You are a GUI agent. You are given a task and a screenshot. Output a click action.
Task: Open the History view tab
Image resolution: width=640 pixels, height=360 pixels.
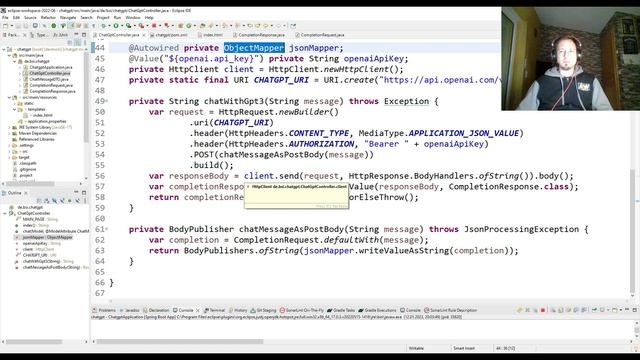point(238,310)
